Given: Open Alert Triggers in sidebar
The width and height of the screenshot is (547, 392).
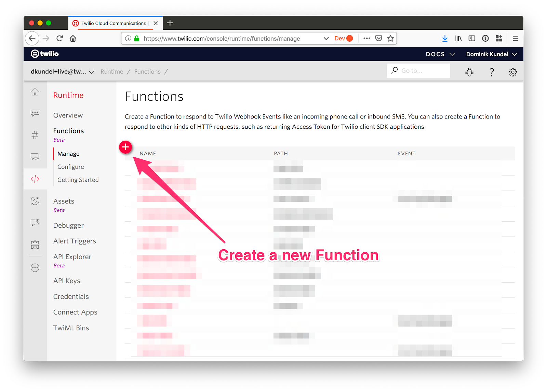Looking at the screenshot, I should coord(75,241).
